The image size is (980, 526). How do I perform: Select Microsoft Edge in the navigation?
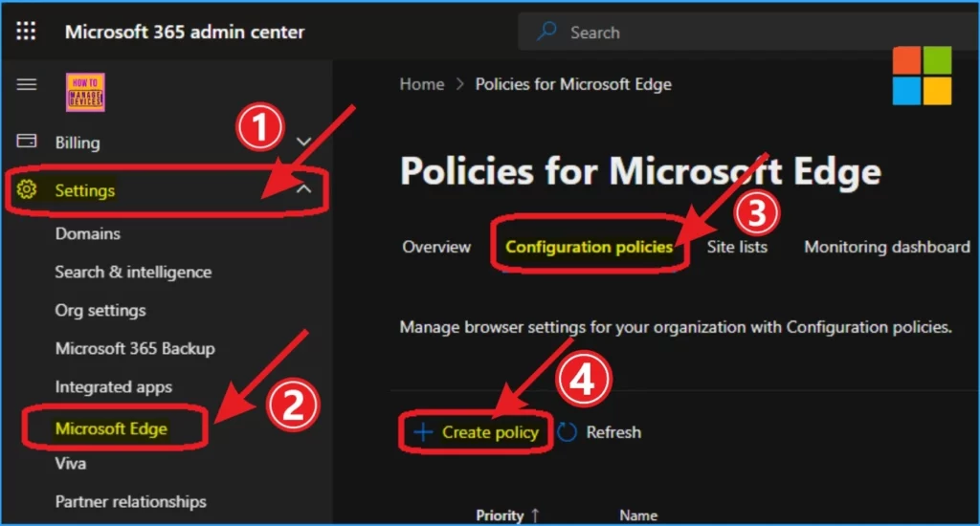point(111,428)
